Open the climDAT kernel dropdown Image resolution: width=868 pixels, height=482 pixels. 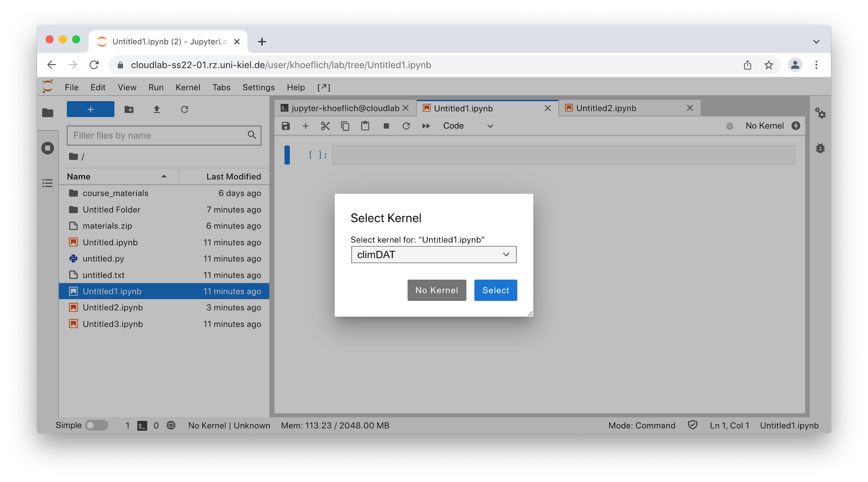[433, 255]
